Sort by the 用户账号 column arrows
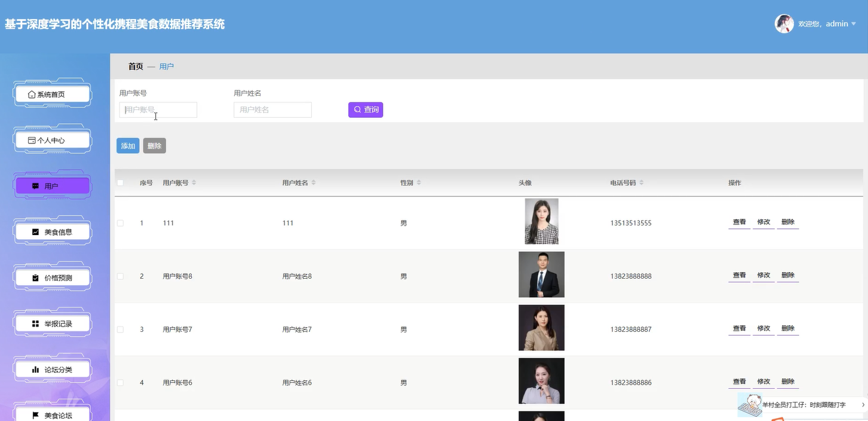Screen dimensions: 868x421 [194, 183]
